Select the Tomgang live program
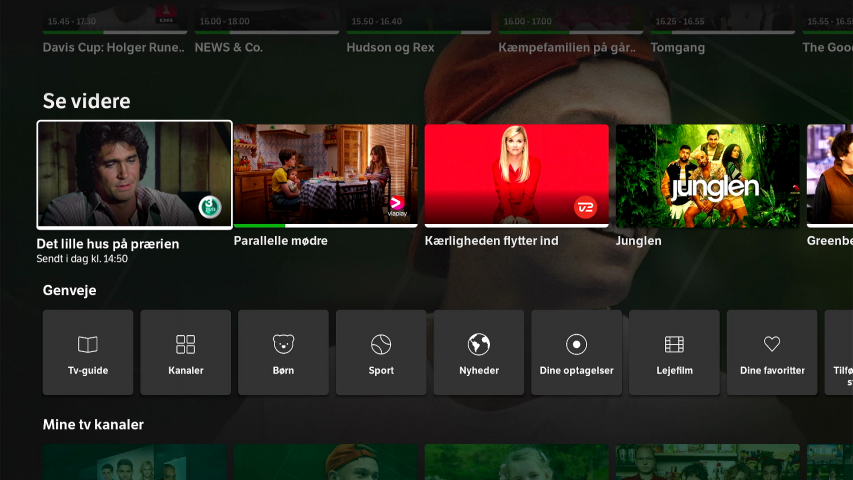Viewport: 853px width, 480px height. tap(678, 47)
